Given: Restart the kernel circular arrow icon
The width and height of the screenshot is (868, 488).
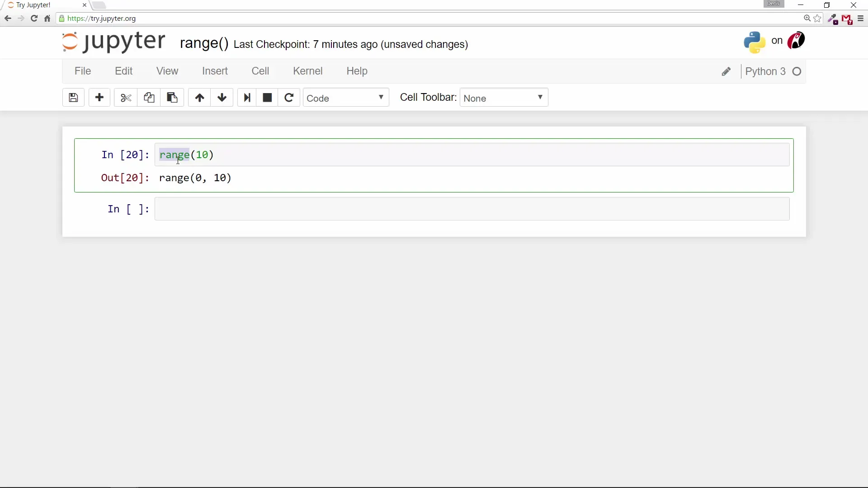Looking at the screenshot, I should 289,98.
